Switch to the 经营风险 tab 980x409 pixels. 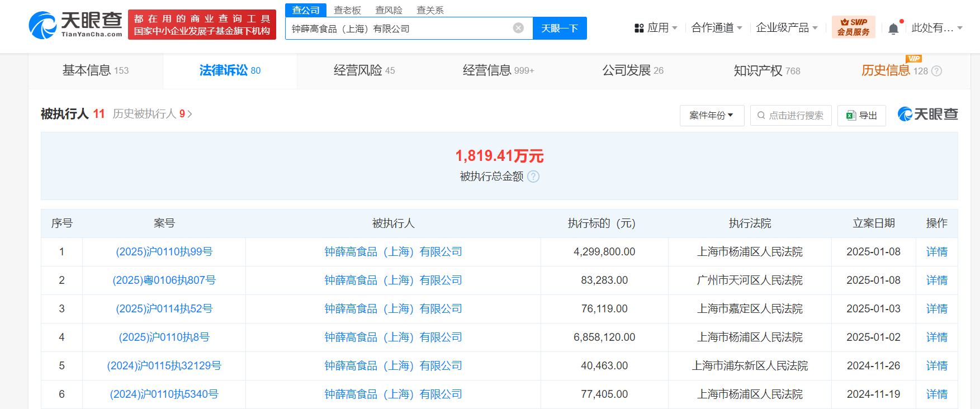point(364,70)
